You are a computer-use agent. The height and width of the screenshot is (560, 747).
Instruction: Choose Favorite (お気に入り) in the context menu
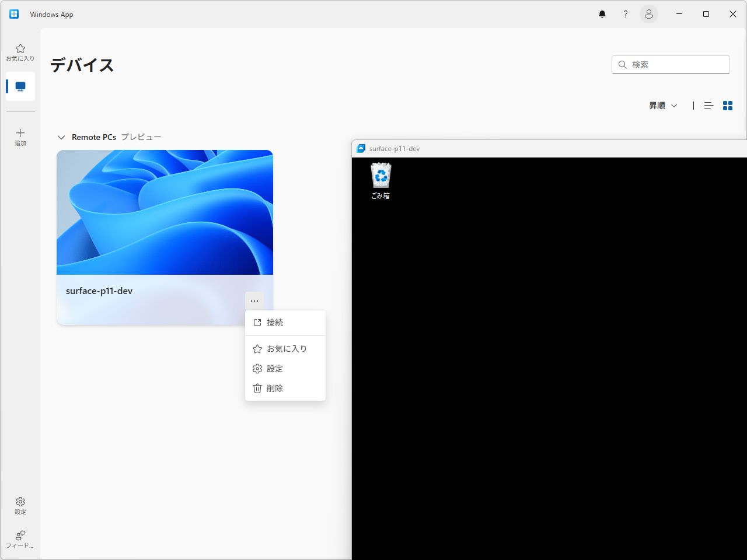tap(285, 349)
